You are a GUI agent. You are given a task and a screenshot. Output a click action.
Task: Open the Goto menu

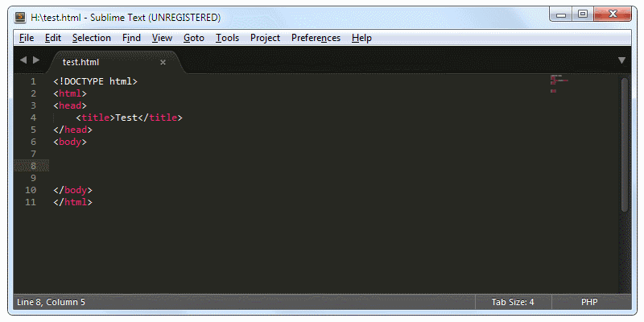pos(194,38)
